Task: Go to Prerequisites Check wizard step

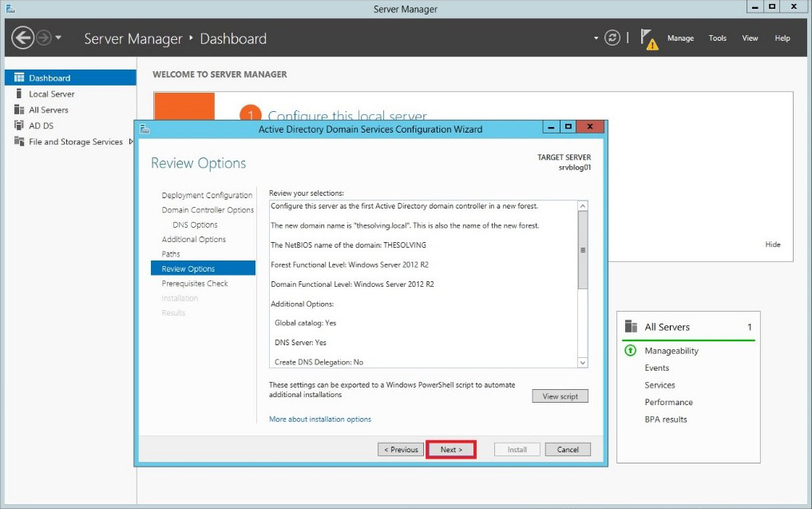Action: (195, 284)
